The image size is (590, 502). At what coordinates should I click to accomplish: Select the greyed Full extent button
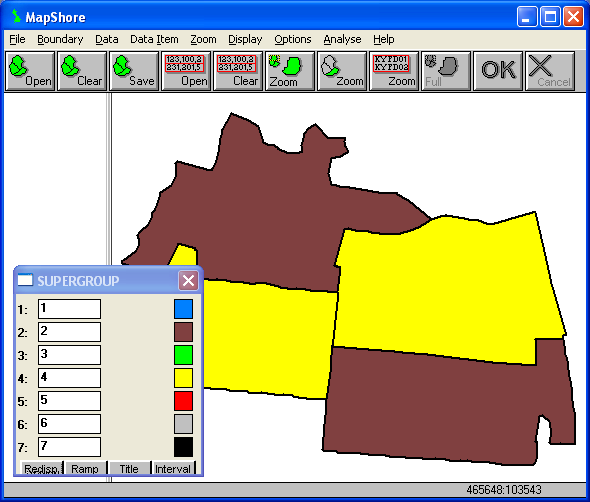(x=446, y=71)
